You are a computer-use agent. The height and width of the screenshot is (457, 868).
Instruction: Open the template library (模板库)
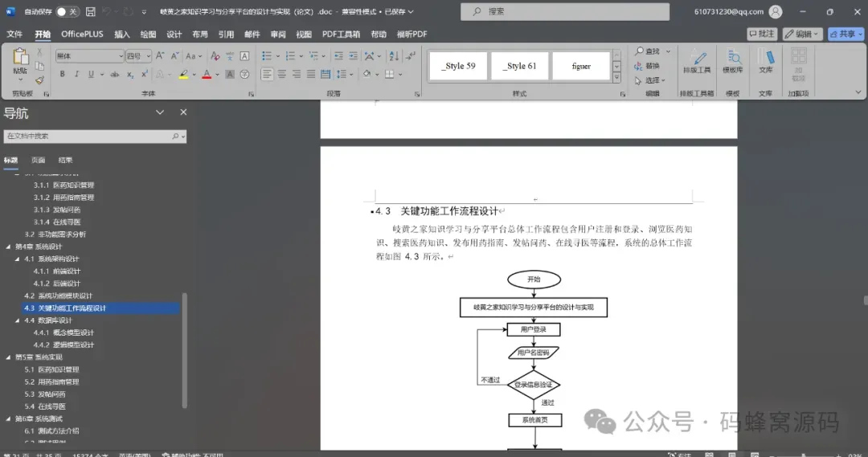pyautogui.click(x=733, y=61)
